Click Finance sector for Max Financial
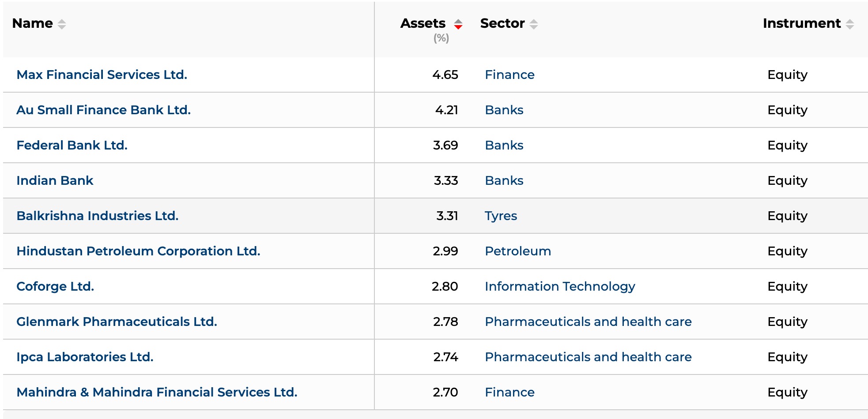This screenshot has width=868, height=419. pyautogui.click(x=509, y=75)
